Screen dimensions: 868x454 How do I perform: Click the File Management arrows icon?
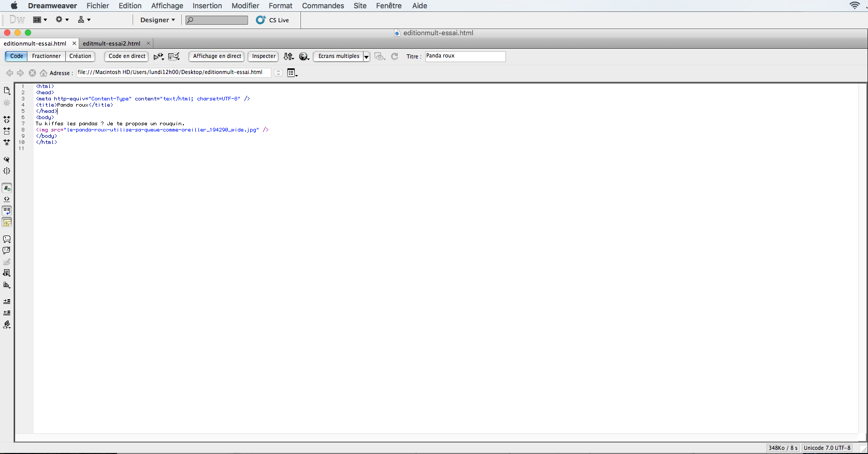click(288, 56)
